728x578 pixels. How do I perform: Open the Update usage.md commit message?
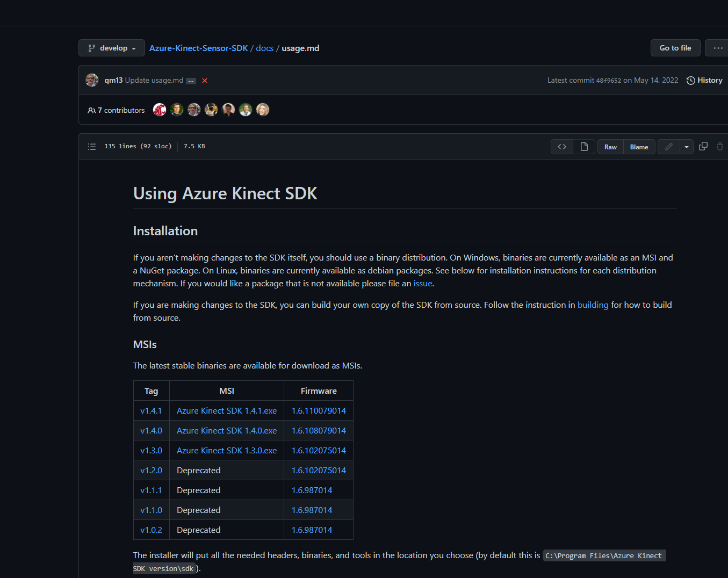point(154,80)
